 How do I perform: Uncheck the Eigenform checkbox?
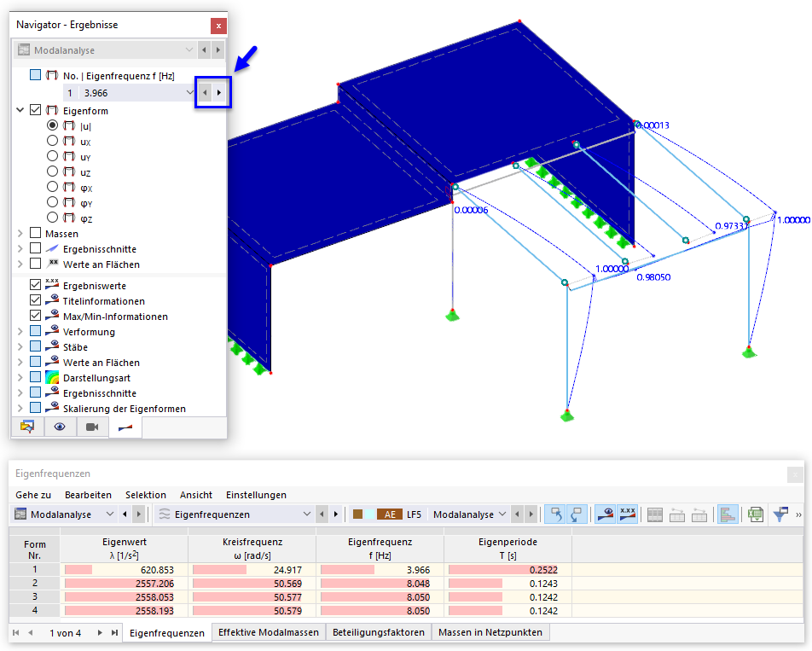[35, 110]
